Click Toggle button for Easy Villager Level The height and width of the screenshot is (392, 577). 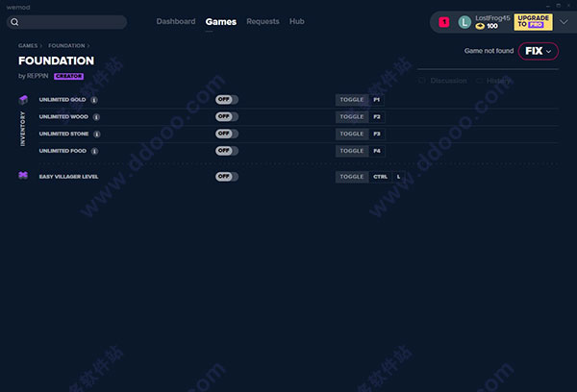coord(352,177)
